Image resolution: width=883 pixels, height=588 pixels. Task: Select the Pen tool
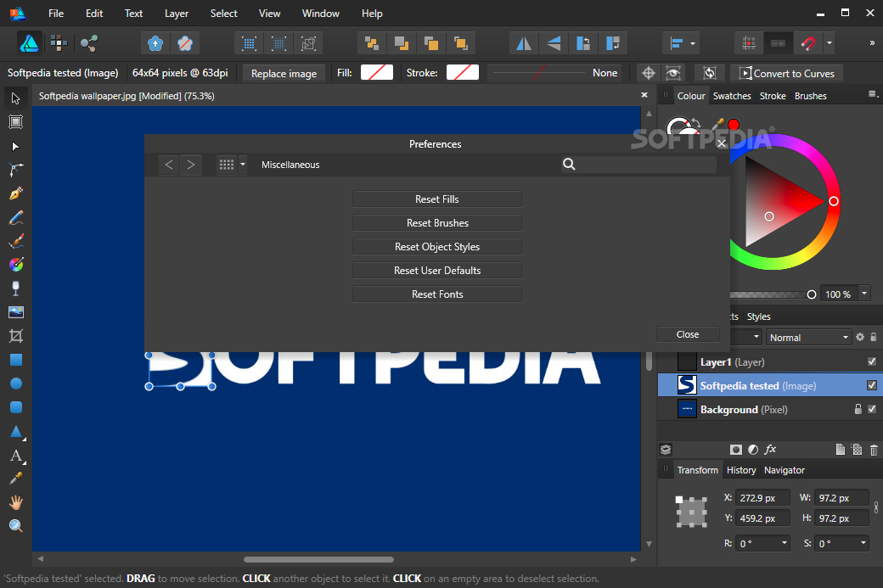tap(16, 193)
